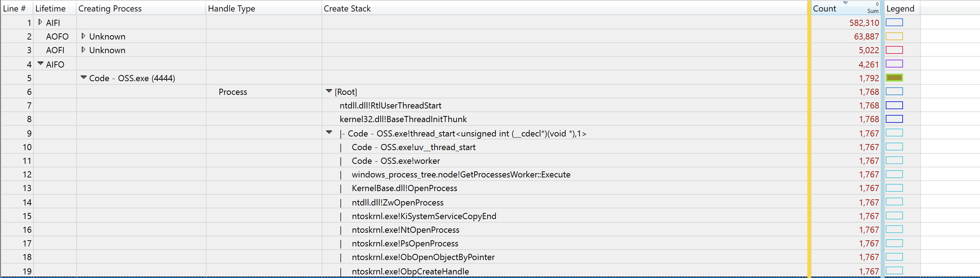Expand the AIFI lifetime row
The height and width of the screenshot is (278, 980).
[40, 22]
